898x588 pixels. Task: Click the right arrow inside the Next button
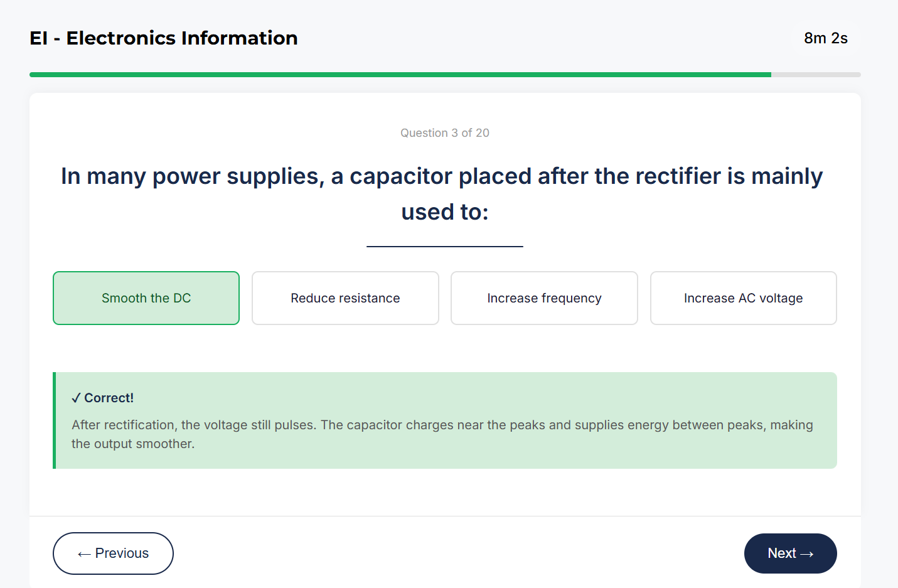coord(806,553)
